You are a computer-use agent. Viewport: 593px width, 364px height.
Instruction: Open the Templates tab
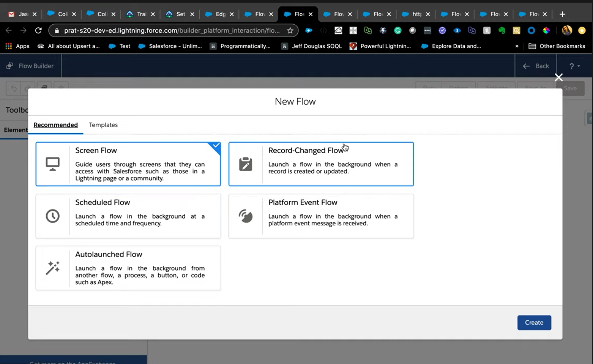pyautogui.click(x=103, y=125)
